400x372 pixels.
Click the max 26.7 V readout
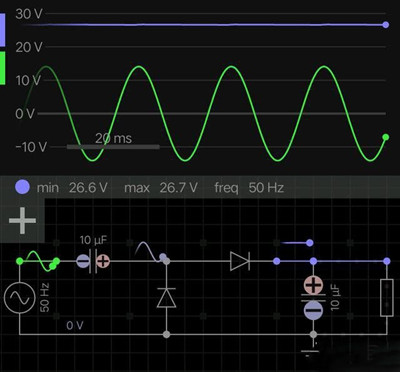click(x=161, y=188)
